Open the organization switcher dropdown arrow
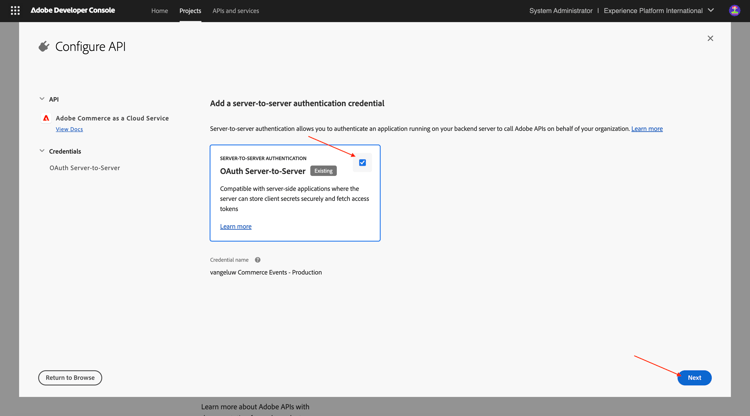The height and width of the screenshot is (416, 750). click(711, 11)
